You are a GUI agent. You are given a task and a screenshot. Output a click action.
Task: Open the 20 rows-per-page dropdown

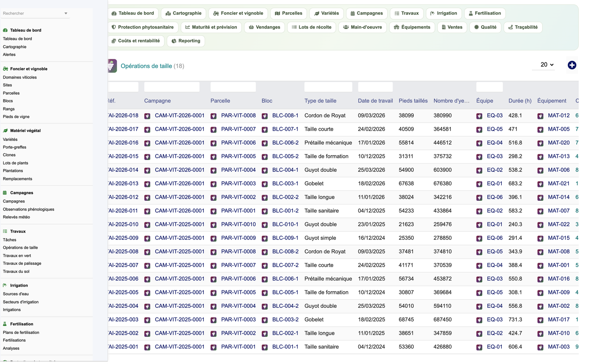click(543, 65)
